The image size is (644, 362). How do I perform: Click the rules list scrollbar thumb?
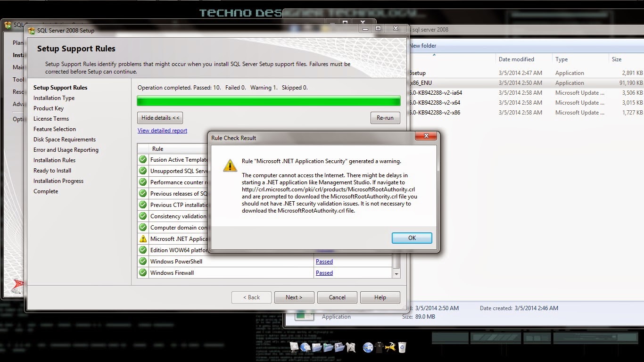(x=396, y=260)
